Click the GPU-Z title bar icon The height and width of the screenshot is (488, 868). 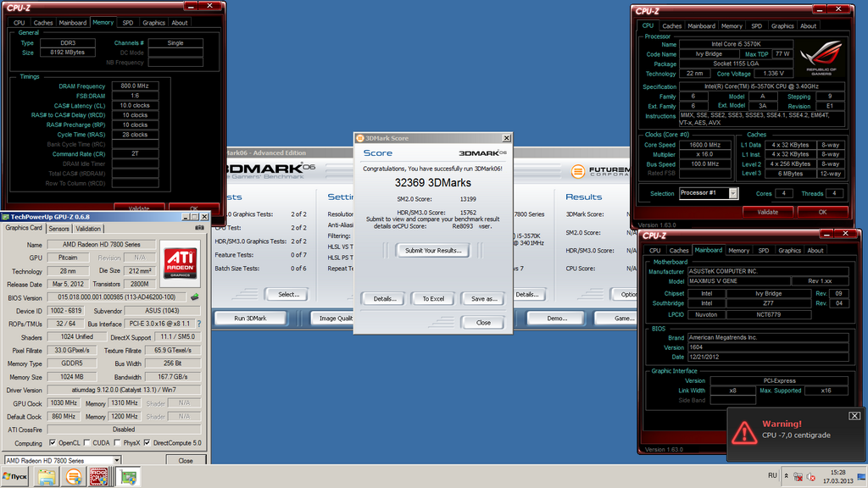pos(6,217)
